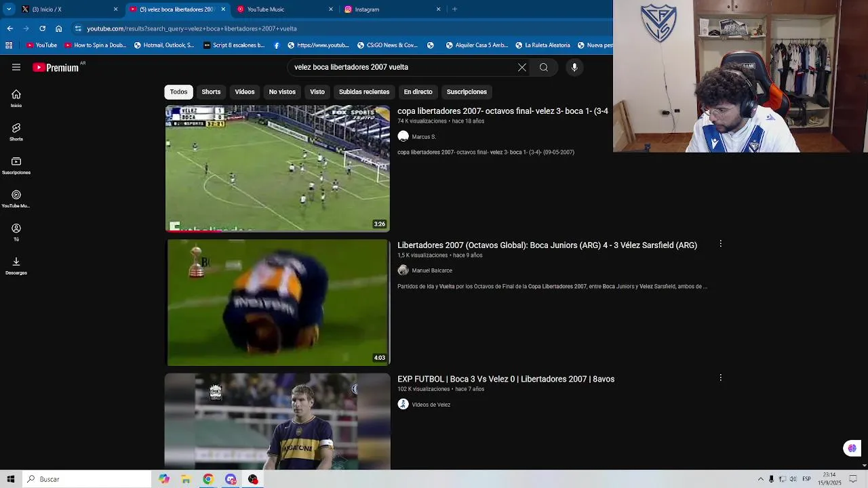Select the Visto filter chip

click(x=317, y=91)
